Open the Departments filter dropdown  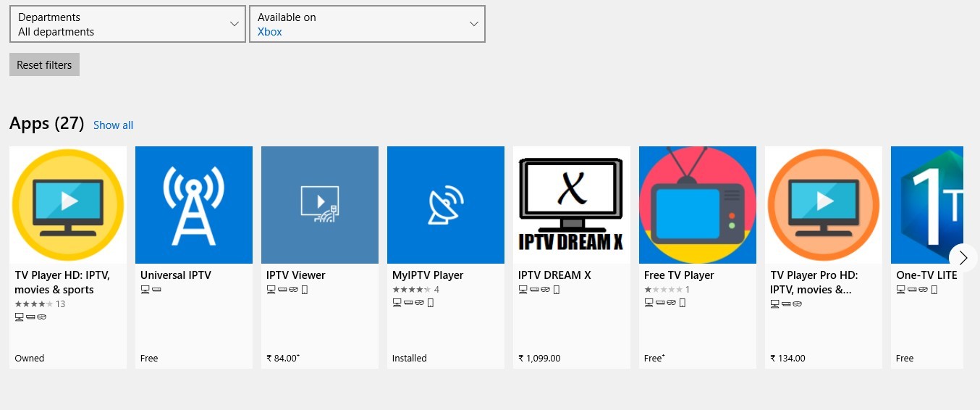click(128, 24)
